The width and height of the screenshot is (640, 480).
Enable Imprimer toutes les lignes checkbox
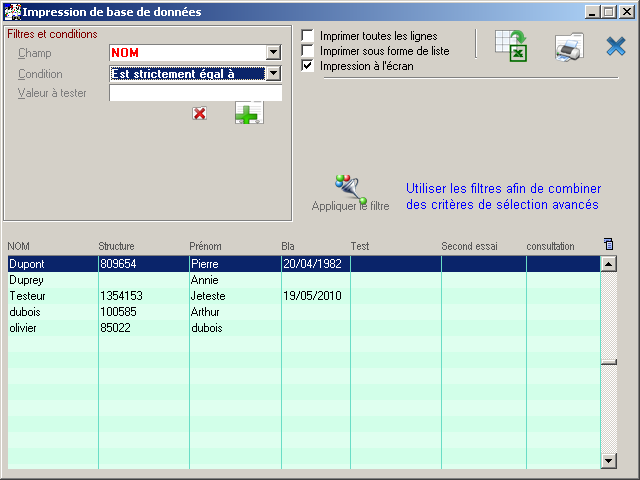pos(308,36)
